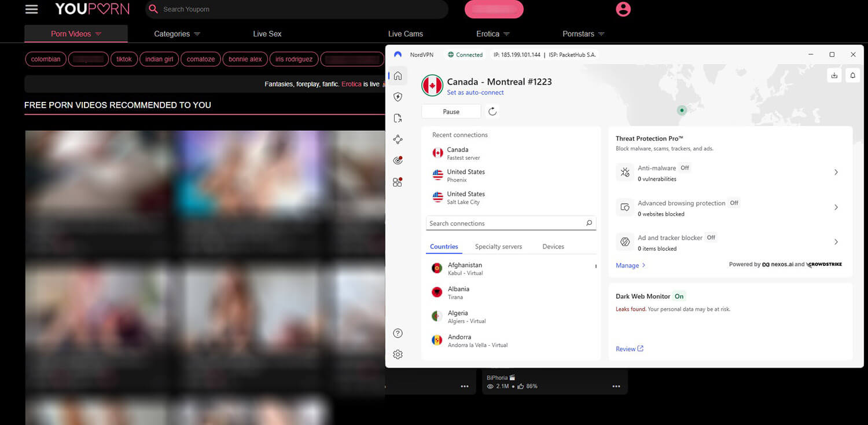Switch to the Specialty servers tab
The image size is (868, 425).
(498, 246)
